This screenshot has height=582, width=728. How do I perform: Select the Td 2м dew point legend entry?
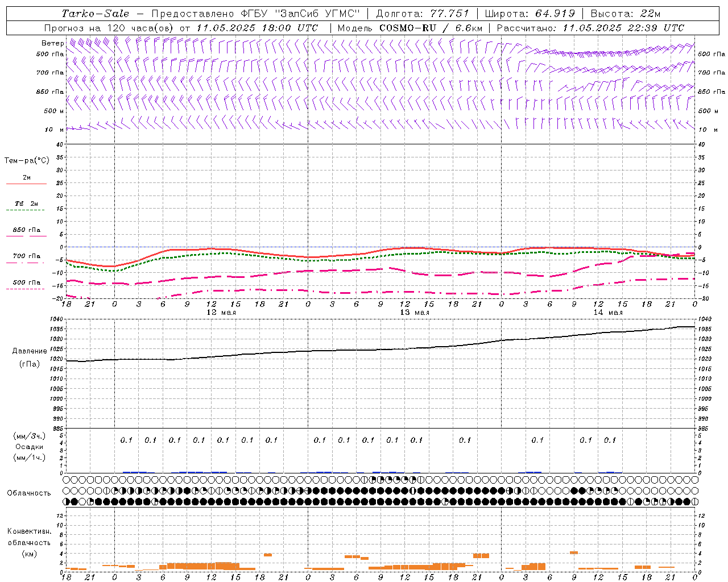[x=26, y=206]
